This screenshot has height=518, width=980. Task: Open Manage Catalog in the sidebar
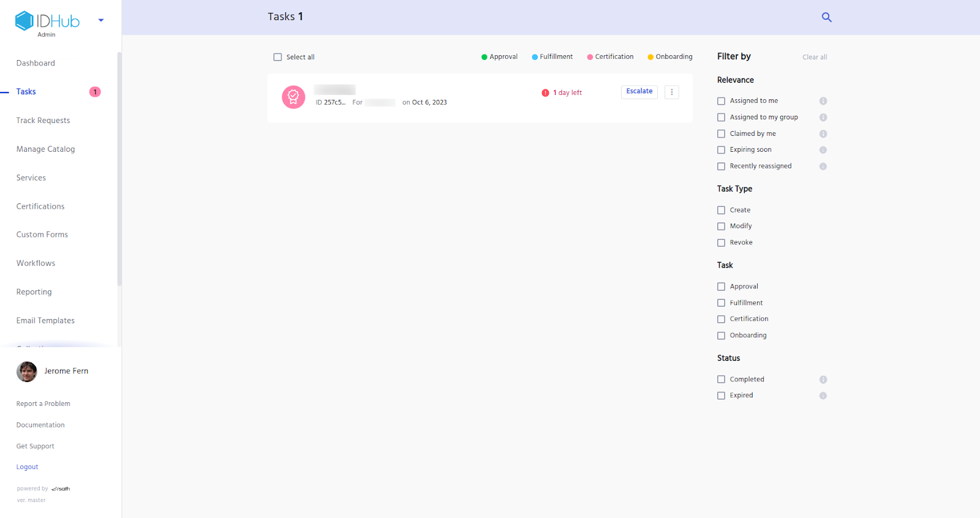tap(45, 149)
